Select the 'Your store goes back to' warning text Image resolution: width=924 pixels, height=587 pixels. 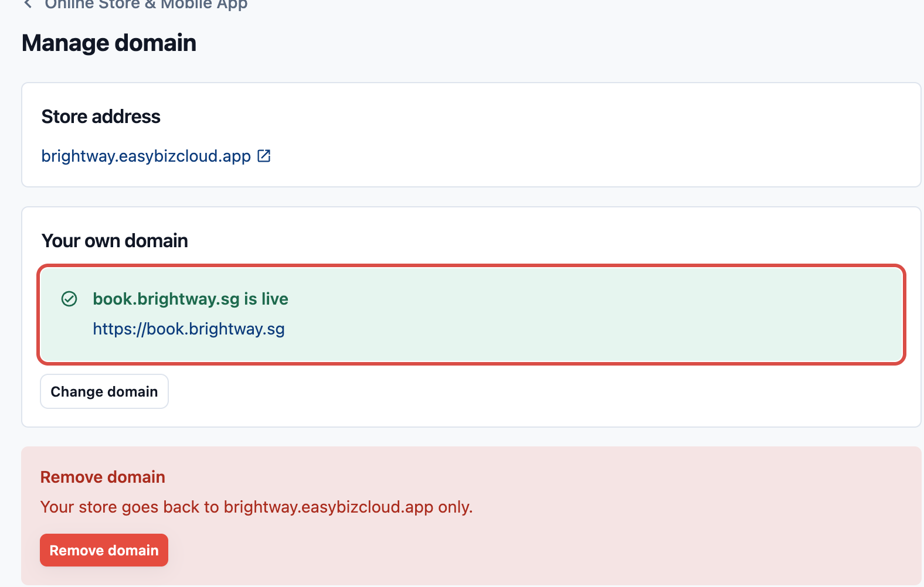coord(256,507)
